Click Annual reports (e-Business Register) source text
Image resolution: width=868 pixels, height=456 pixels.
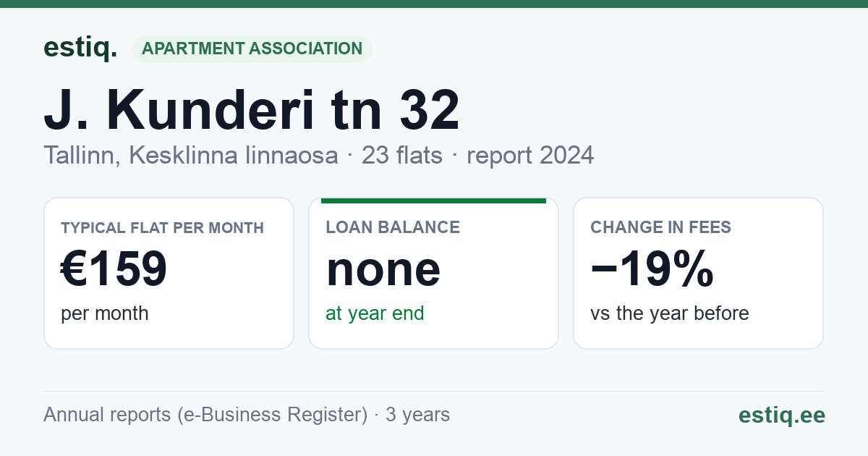205,415
